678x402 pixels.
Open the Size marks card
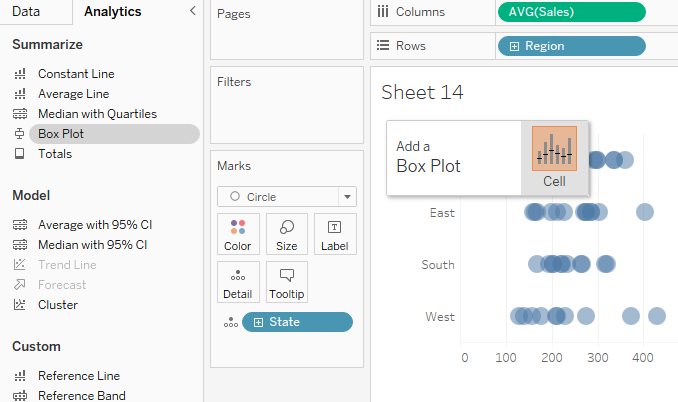[x=287, y=233]
